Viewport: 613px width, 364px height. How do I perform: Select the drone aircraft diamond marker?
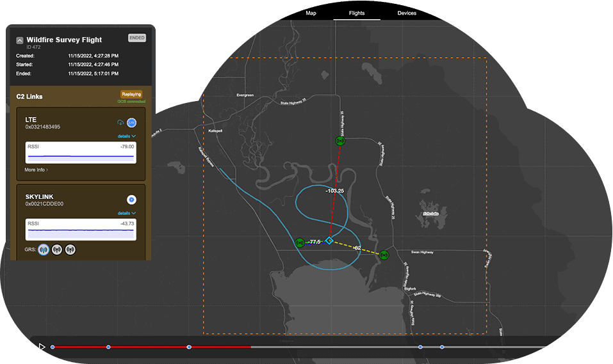tap(329, 241)
